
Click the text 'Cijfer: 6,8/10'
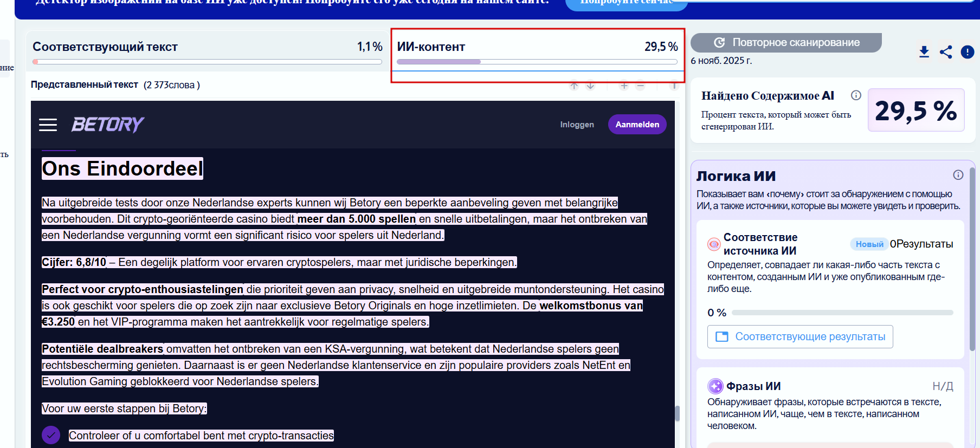[x=74, y=262]
